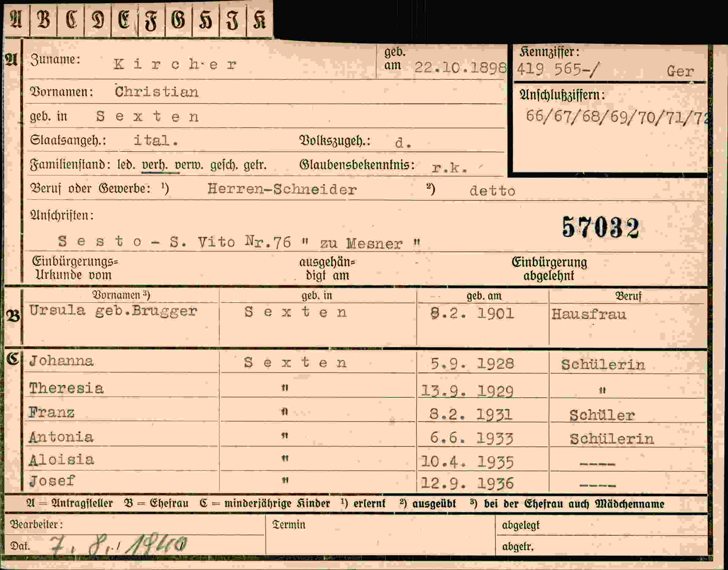Click the marital status option 'led.'
The width and height of the screenshot is (728, 570).
(126, 165)
